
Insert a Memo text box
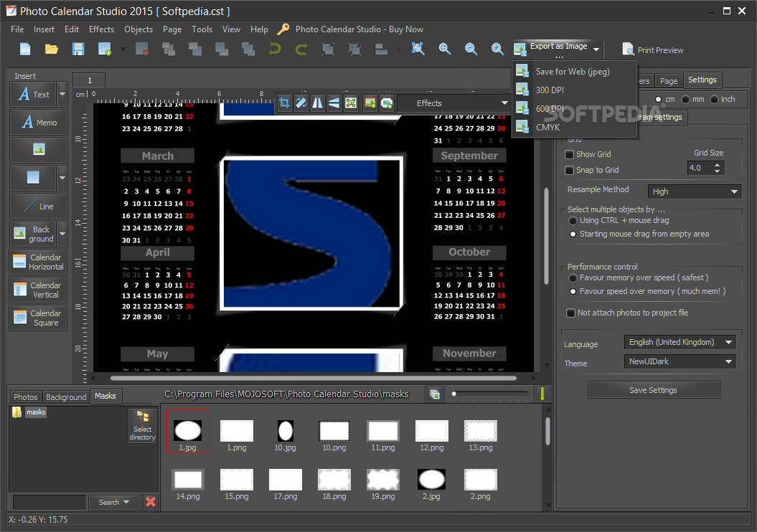[39, 122]
